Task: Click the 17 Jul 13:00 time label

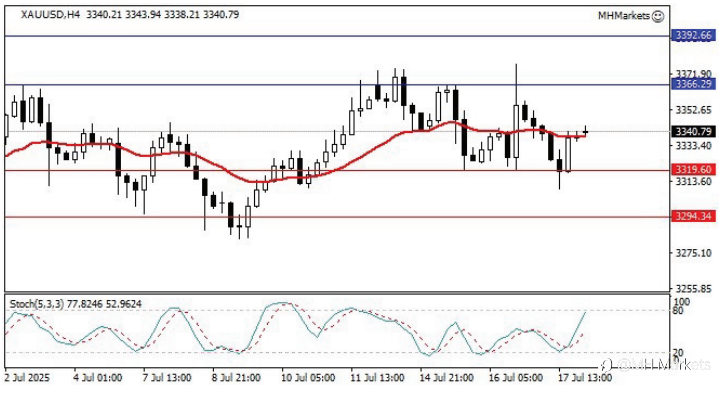Action: tap(585, 378)
